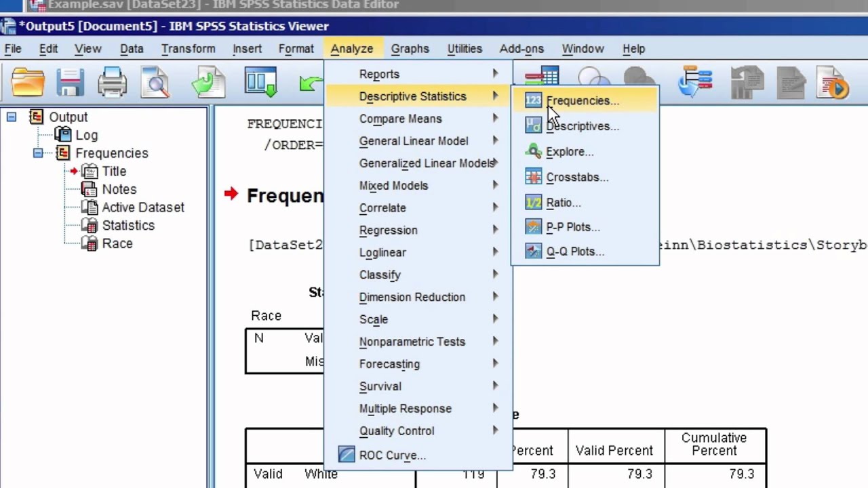Select Descriptives... menu entry

coord(583,125)
